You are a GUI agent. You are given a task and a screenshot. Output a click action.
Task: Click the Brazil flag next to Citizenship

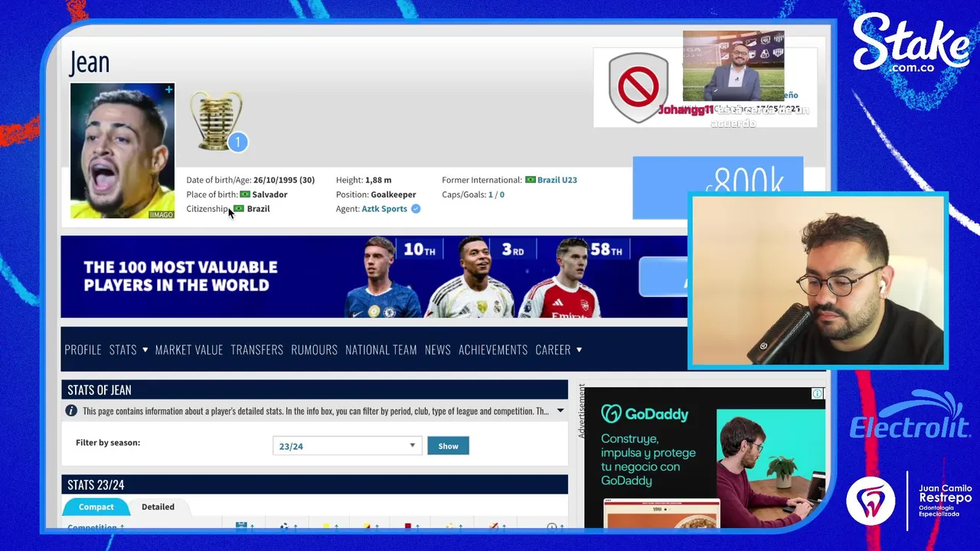point(239,209)
